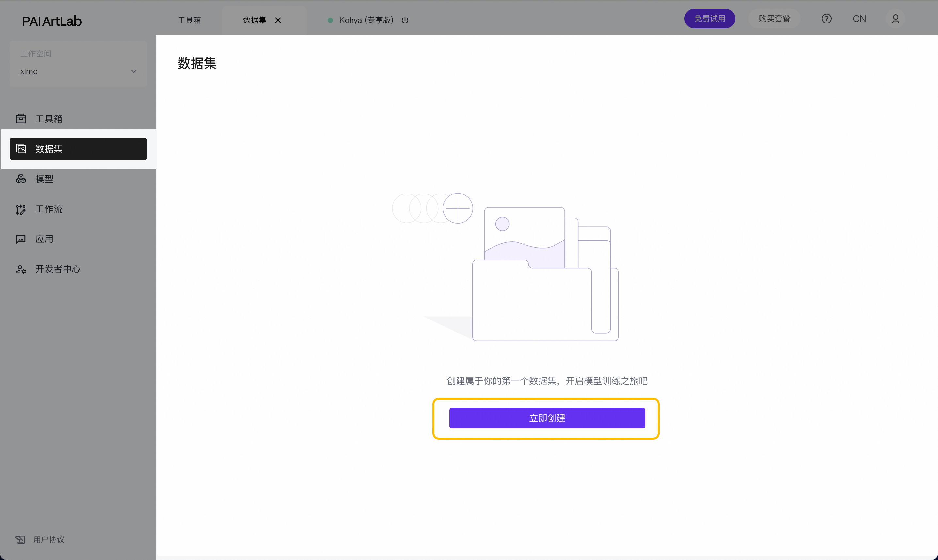Click the workspace dropdown chevron
938x560 pixels.
pos(133,71)
